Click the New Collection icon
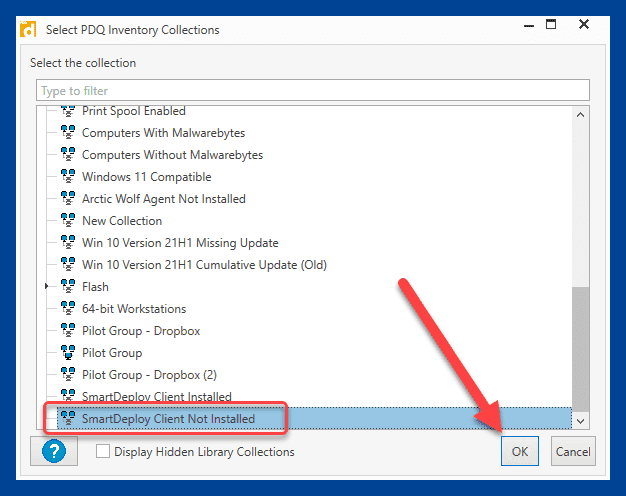The height and width of the screenshot is (496, 626). click(68, 220)
